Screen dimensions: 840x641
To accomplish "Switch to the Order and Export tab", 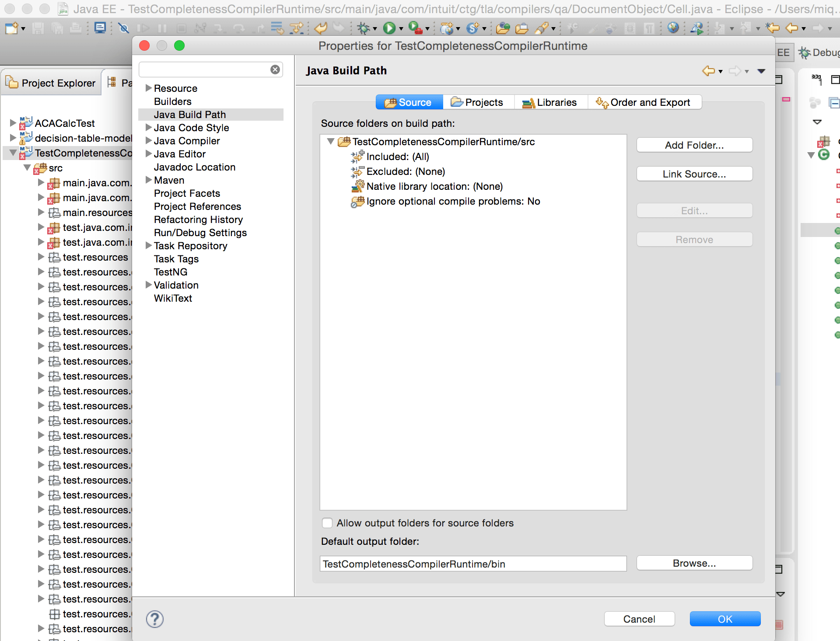I will pos(645,102).
